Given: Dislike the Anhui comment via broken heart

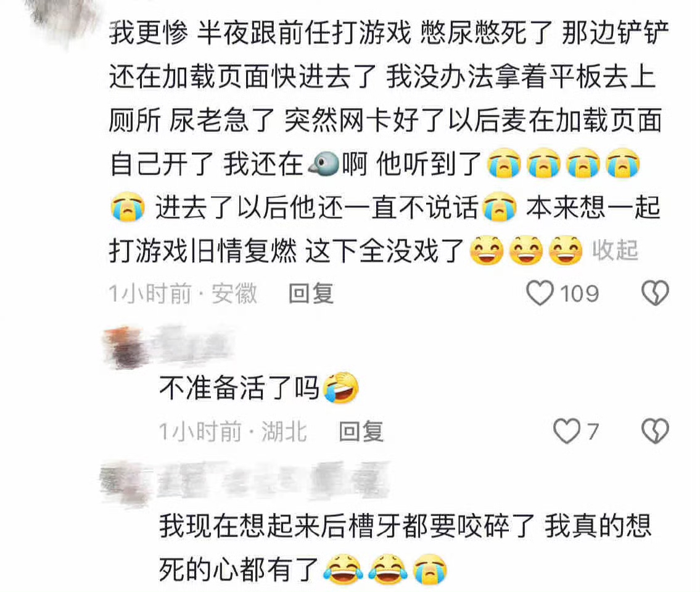Looking at the screenshot, I should pyautogui.click(x=655, y=294).
